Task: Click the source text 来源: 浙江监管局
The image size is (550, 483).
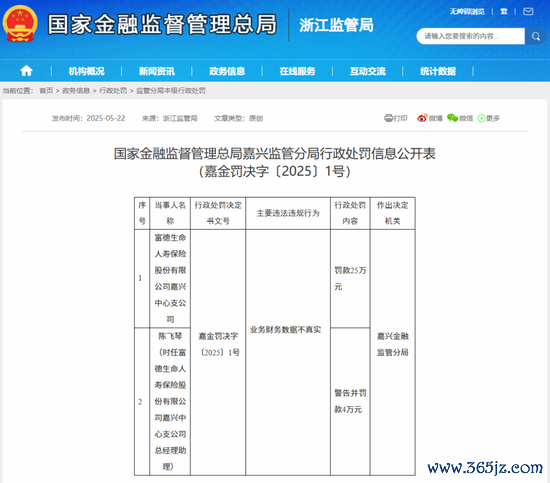Action: point(169,118)
